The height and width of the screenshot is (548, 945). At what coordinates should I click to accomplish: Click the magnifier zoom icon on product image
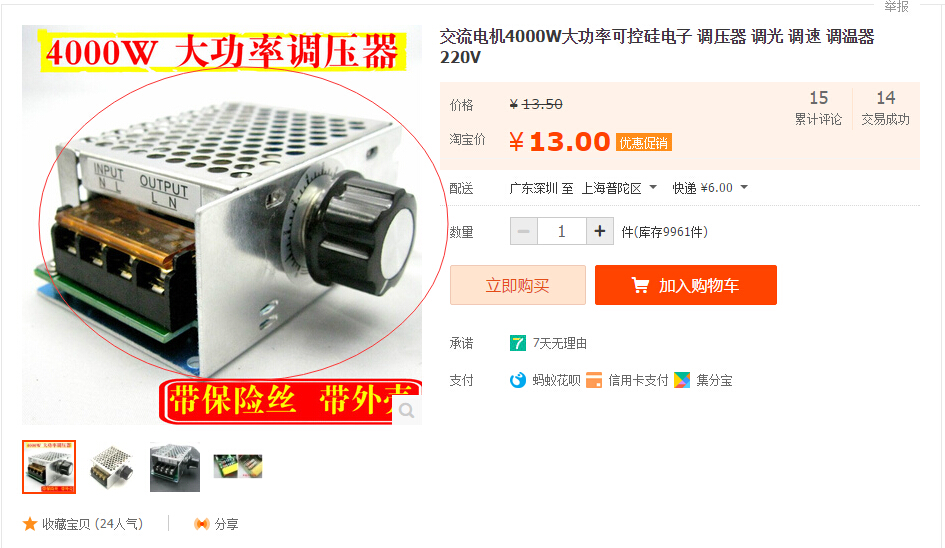point(407,411)
